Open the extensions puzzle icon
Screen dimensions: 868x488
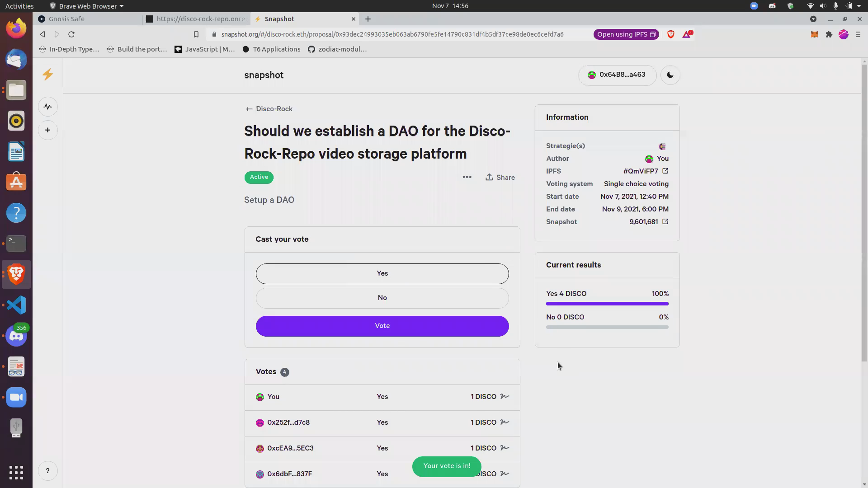(x=829, y=34)
